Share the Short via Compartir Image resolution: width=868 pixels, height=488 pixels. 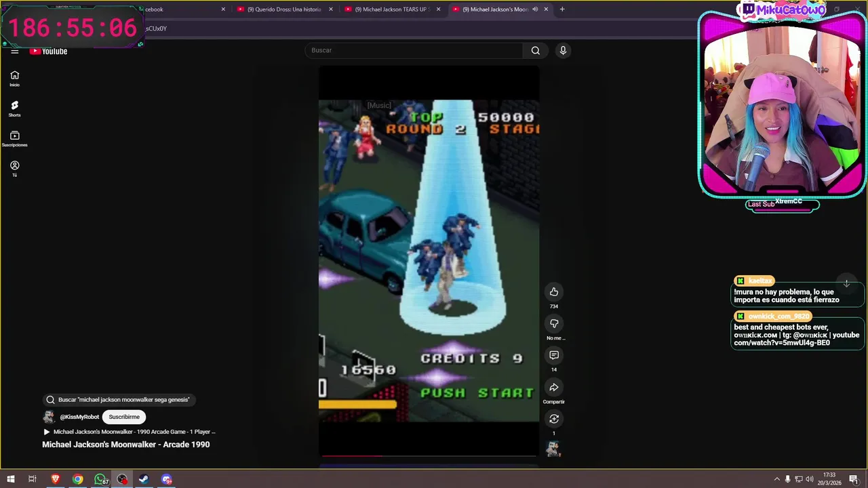point(554,387)
